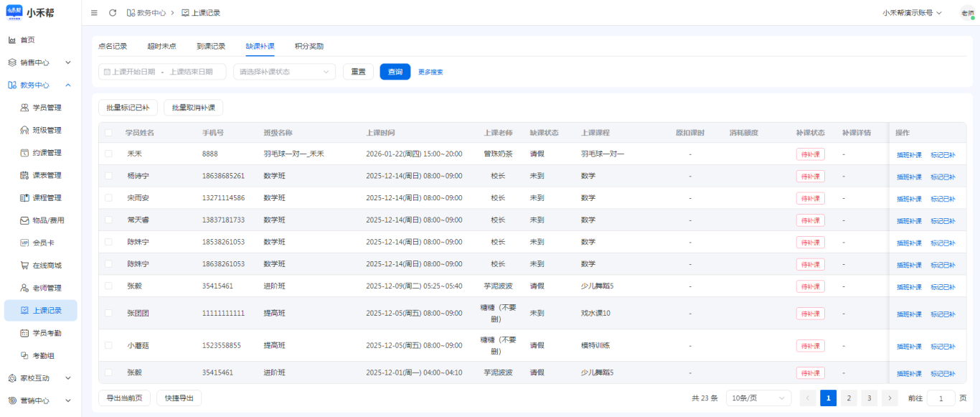This screenshot has height=417, width=980.
Task: Click the next page arrow in pagination
Action: click(x=890, y=398)
